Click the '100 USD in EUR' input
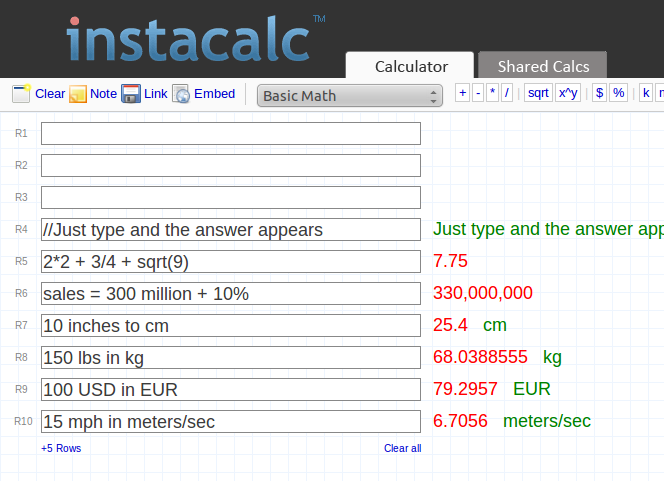This screenshot has height=481, width=664. 231,389
